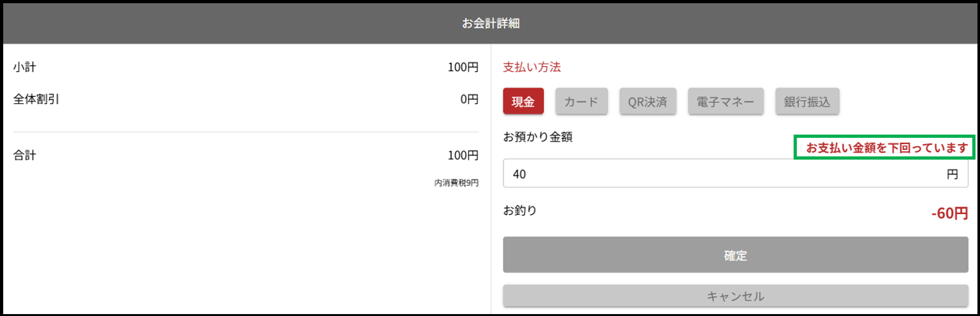Click the red underpayment warning message
The width and height of the screenshot is (980, 316).
[885, 148]
